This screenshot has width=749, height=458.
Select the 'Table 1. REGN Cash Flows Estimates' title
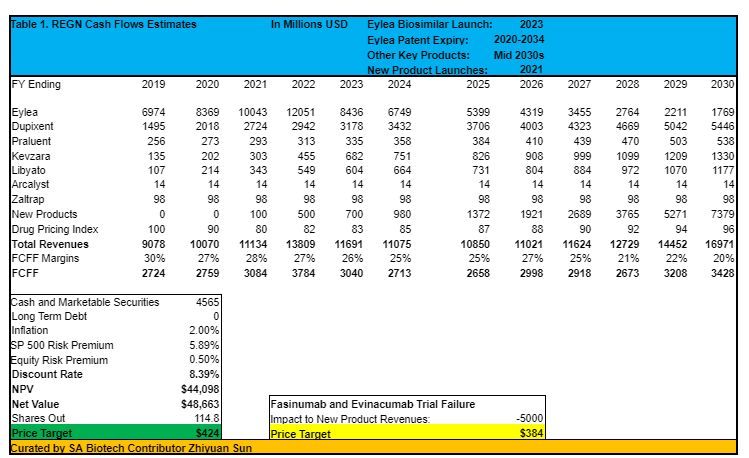pos(103,24)
